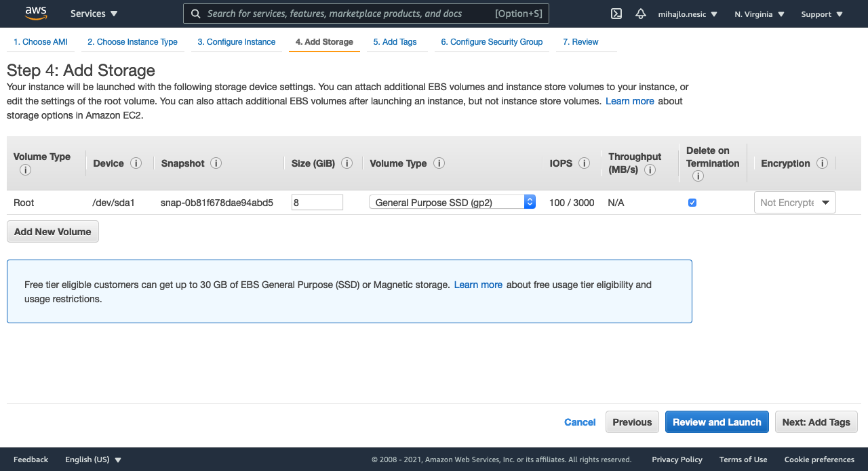Focus the AWS services search box
This screenshot has width=868, height=471.
[366, 14]
